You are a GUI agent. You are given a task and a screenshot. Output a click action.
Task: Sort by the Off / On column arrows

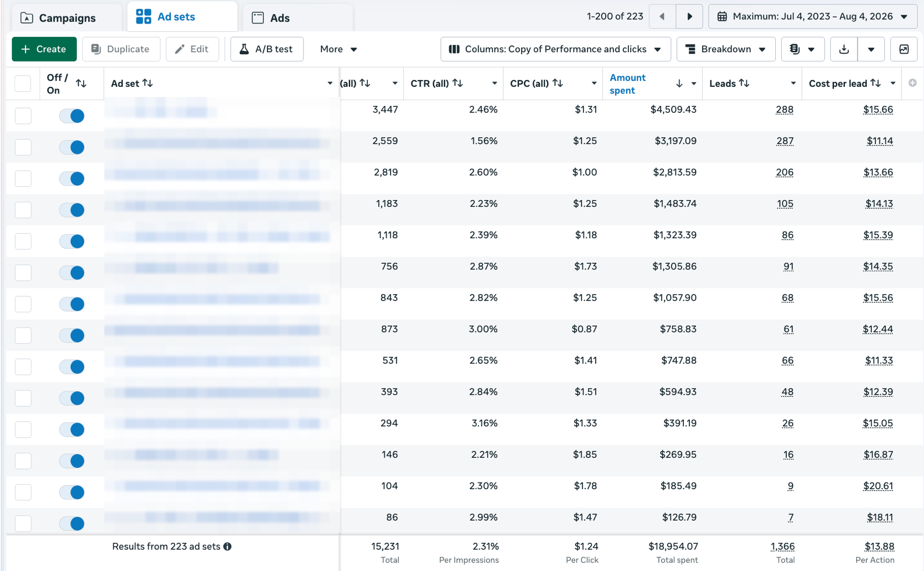tap(81, 84)
